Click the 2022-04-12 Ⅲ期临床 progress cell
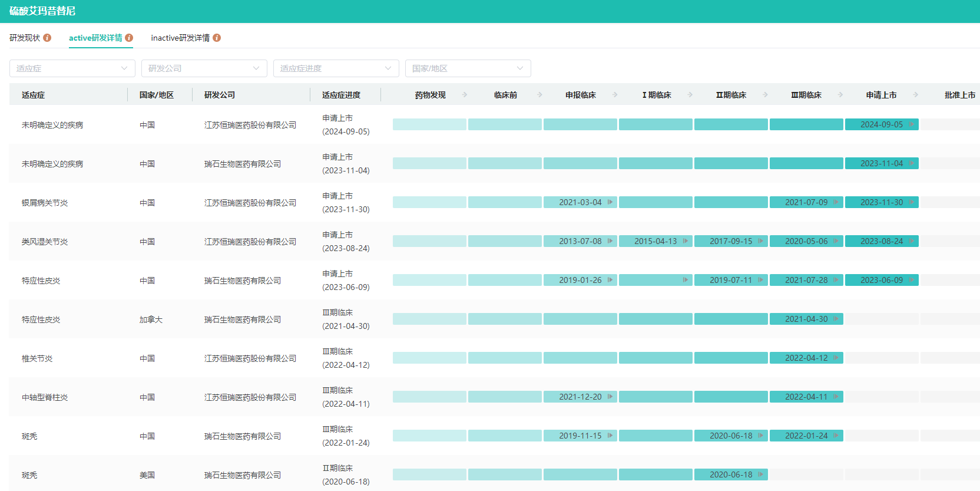 [x=806, y=358]
